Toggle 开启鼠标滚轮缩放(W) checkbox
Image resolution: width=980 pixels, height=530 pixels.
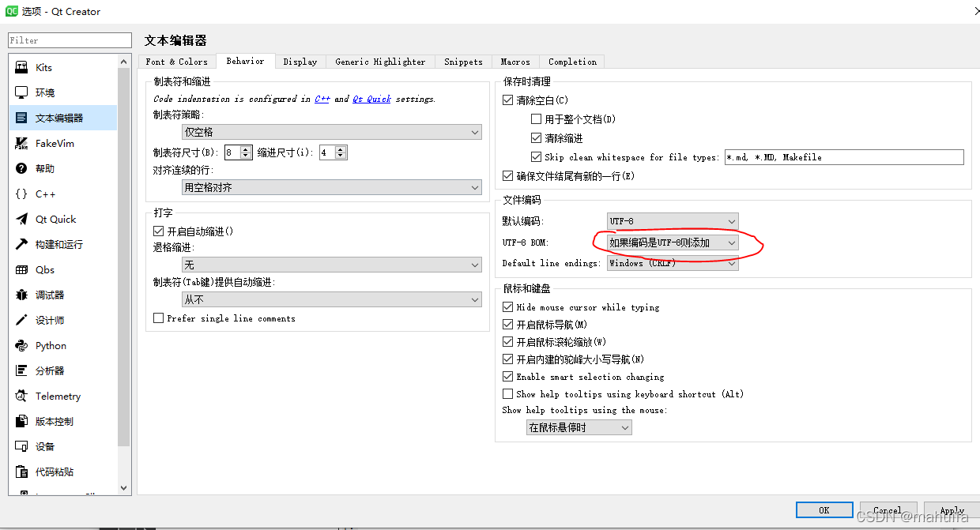click(x=508, y=342)
